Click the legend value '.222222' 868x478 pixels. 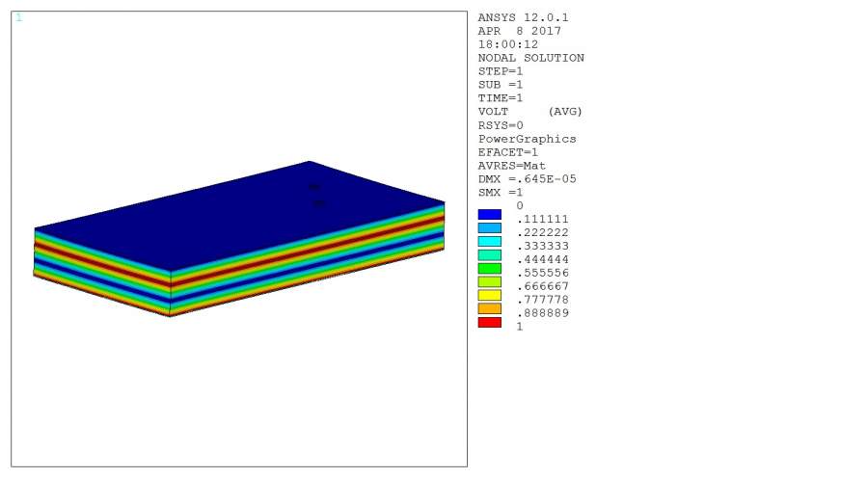(542, 232)
